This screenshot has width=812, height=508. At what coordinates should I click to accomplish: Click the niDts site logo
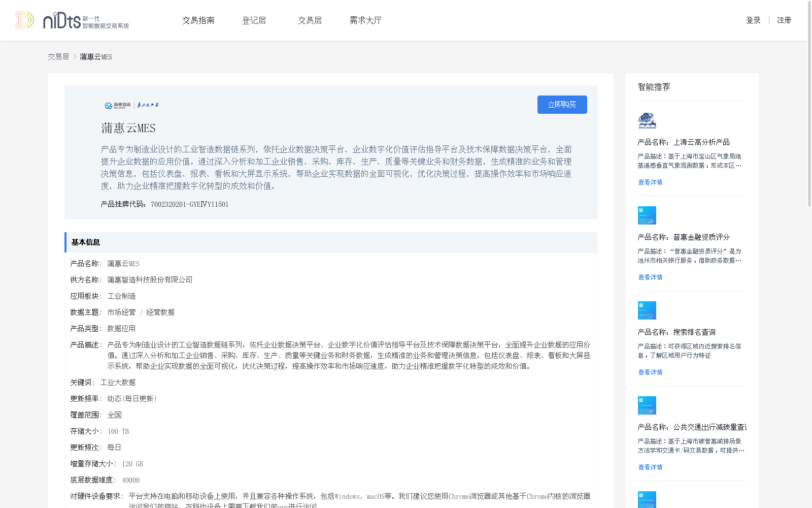86,20
